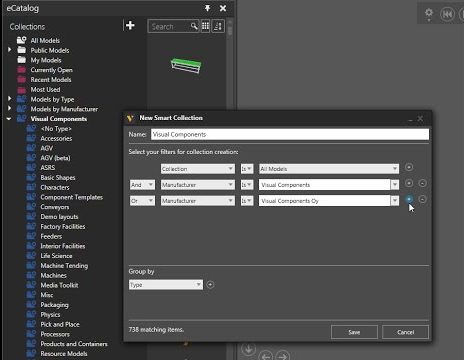The height and width of the screenshot is (360, 464).
Task: Cancel the New Smart Collection dialog
Action: point(405,332)
